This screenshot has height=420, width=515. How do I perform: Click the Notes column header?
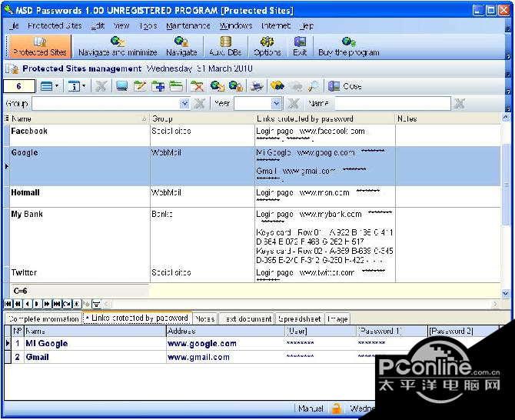[448, 118]
